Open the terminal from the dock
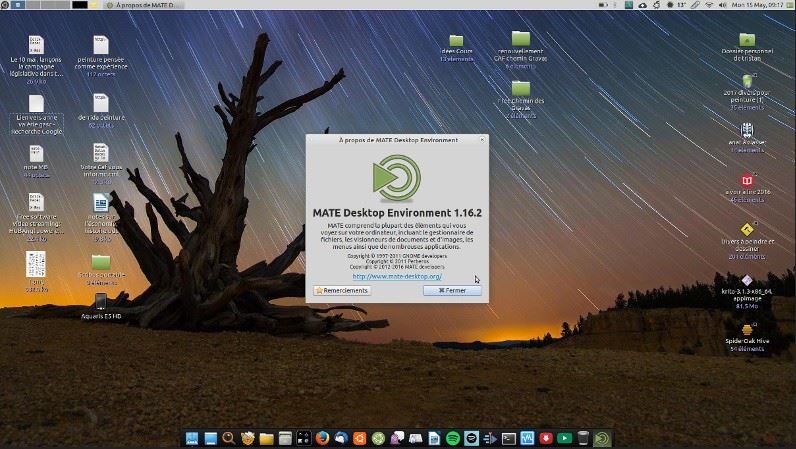The image size is (796, 449). [508, 438]
